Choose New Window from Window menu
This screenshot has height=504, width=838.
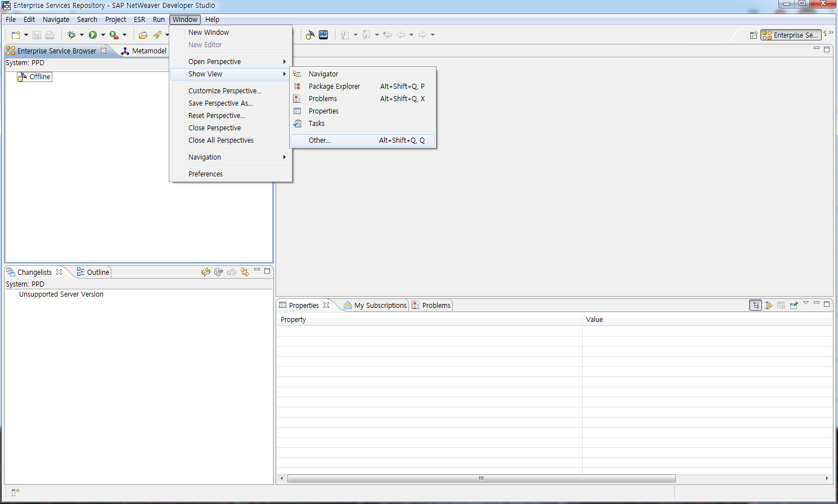click(231, 33)
